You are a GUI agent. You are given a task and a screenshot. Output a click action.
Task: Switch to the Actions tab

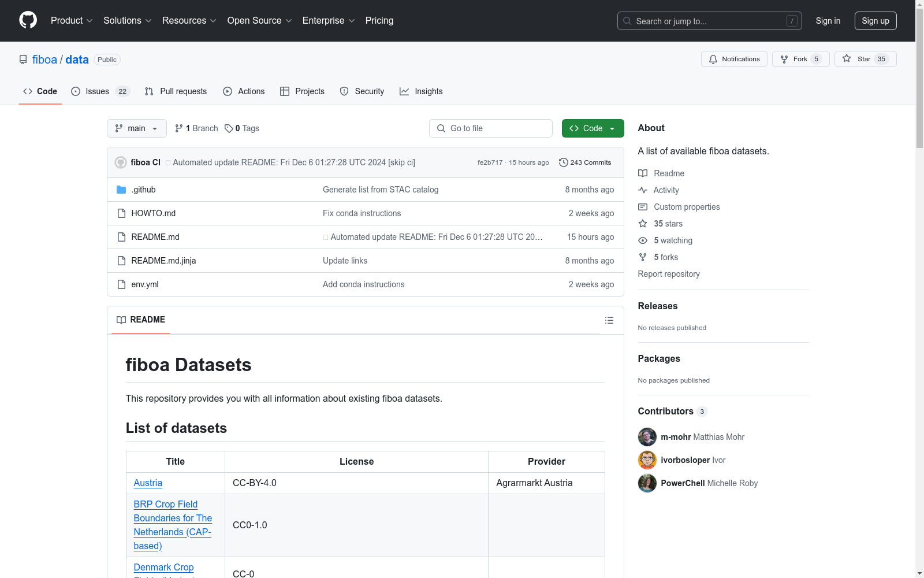point(244,91)
